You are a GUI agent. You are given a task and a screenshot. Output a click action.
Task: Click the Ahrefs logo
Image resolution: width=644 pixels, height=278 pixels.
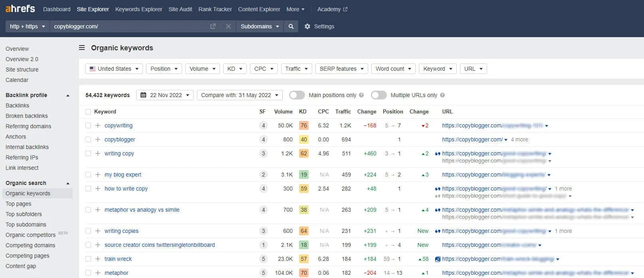pos(20,8)
